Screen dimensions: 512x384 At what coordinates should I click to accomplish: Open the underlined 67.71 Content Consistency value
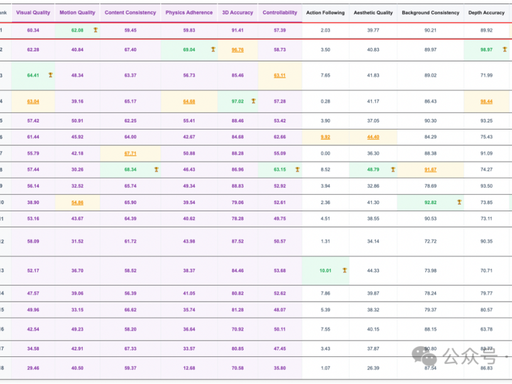[130, 153]
